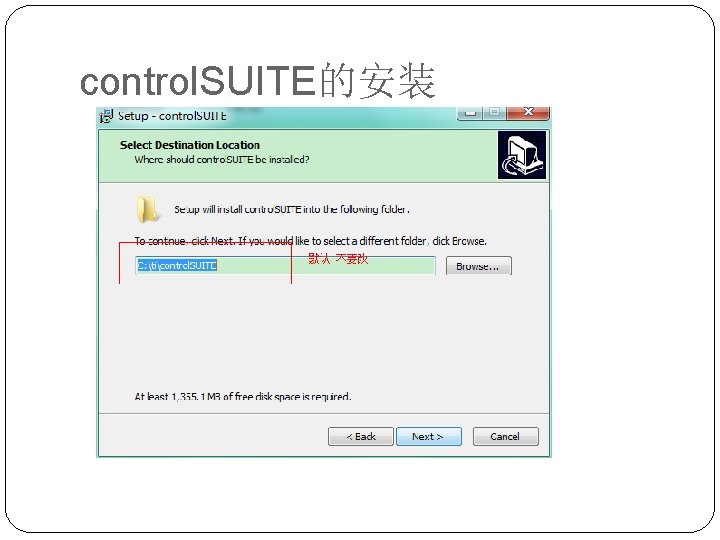This screenshot has height=540, width=720.
Task: Cancel the controlSUITE installation
Action: coord(505,437)
